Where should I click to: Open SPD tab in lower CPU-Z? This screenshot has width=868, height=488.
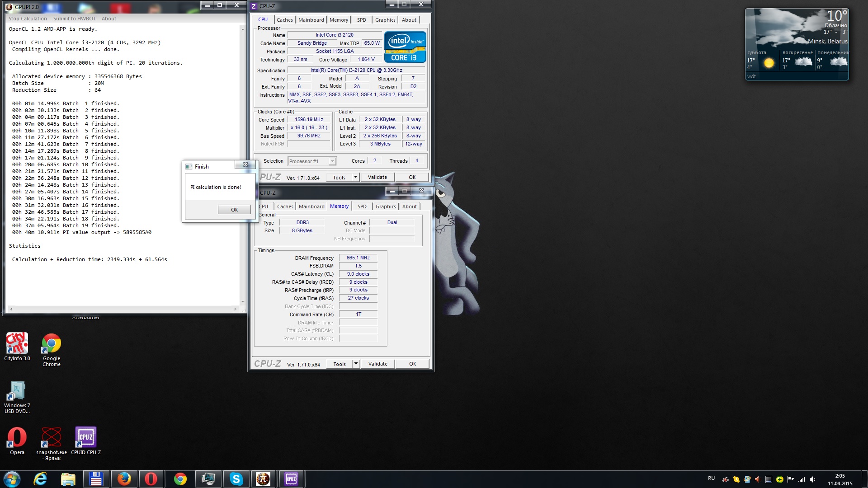coord(362,206)
